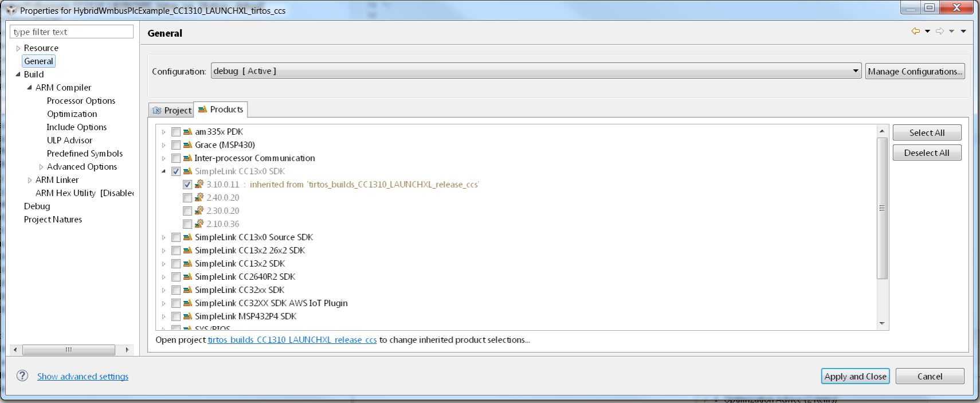This screenshot has width=980, height=403.
Task: Click the Select All button
Action: (927, 132)
